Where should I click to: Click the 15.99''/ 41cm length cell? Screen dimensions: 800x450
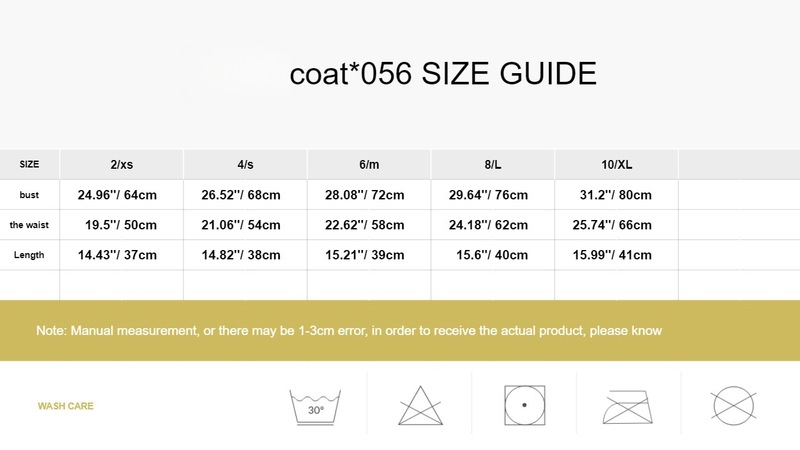tap(617, 255)
